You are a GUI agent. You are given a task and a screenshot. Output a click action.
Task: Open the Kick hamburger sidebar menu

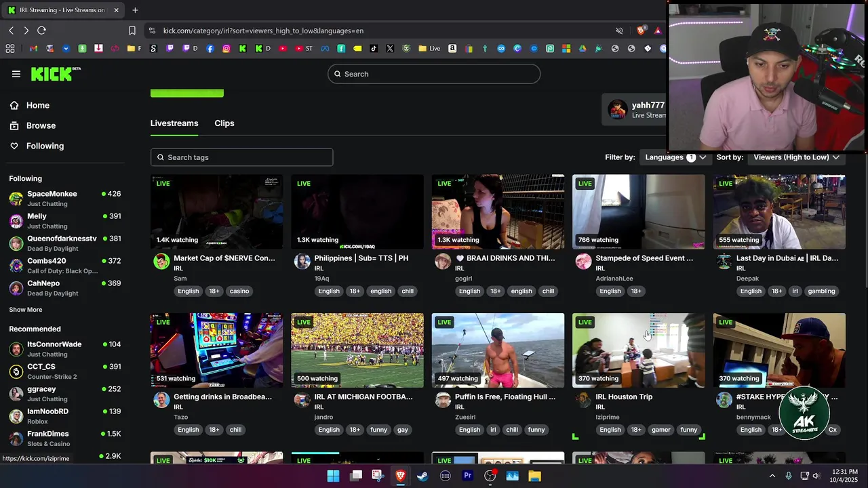coord(16,74)
